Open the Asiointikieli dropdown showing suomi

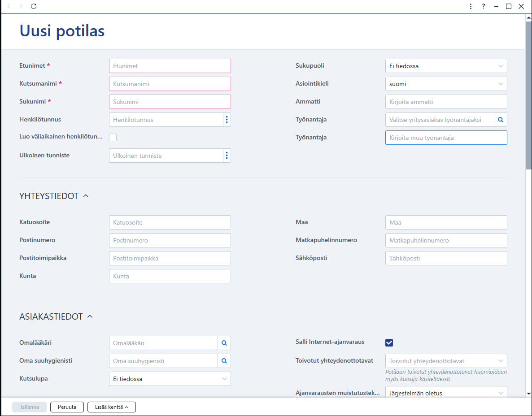click(446, 84)
